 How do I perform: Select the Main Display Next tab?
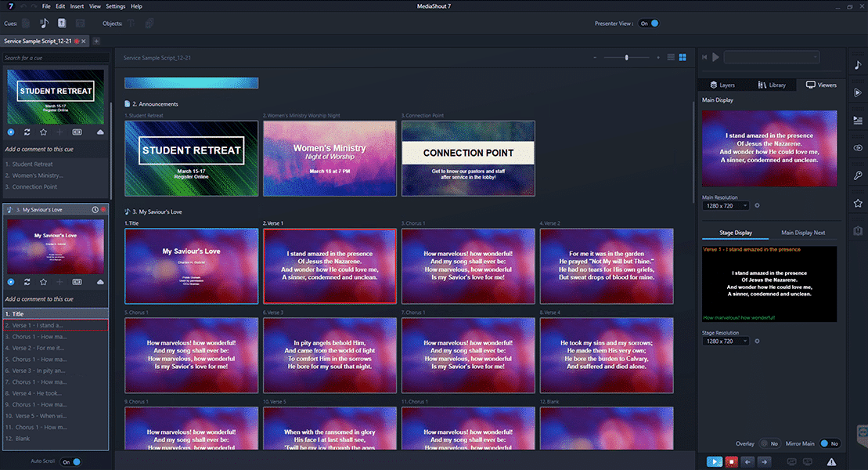pyautogui.click(x=803, y=233)
